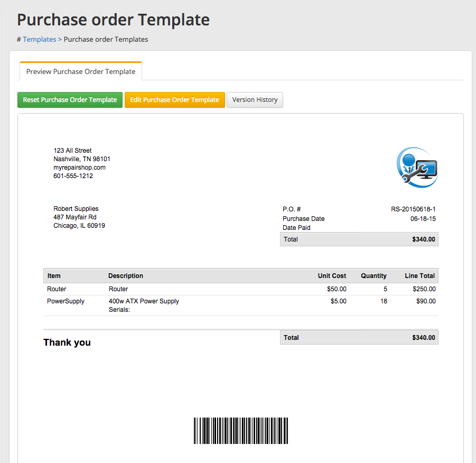Open Version History
This screenshot has width=476, height=463.
pos(255,100)
